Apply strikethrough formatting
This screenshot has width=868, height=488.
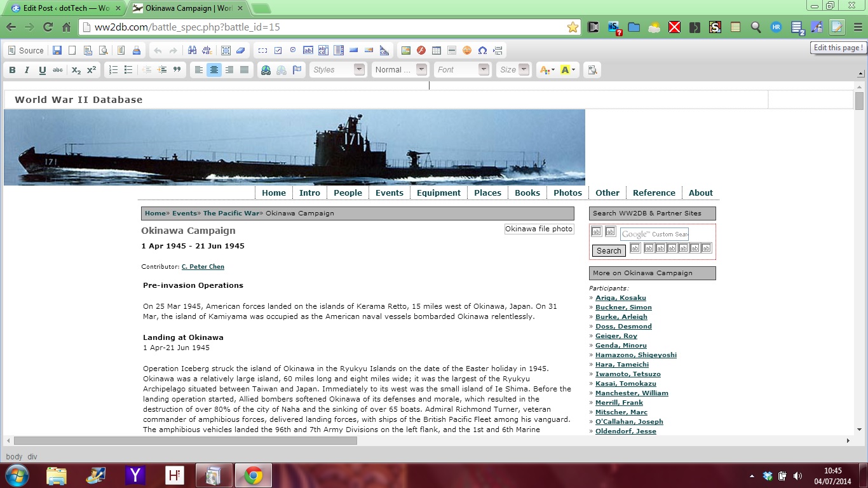tap(58, 70)
